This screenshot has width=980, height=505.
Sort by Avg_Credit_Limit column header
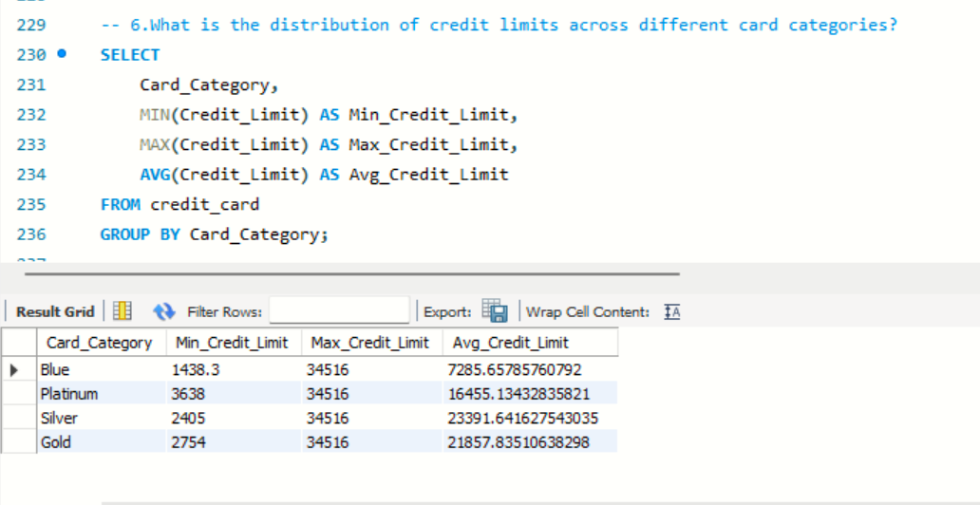click(530, 343)
